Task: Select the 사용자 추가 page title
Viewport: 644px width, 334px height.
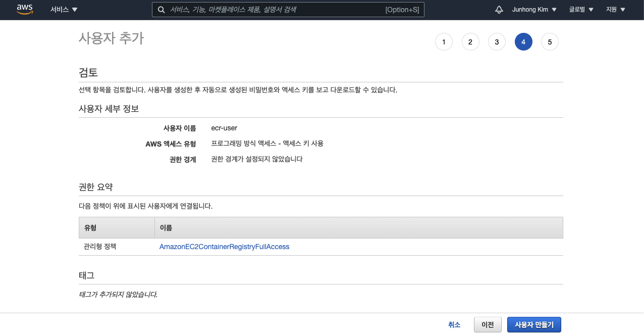Action: [x=112, y=38]
